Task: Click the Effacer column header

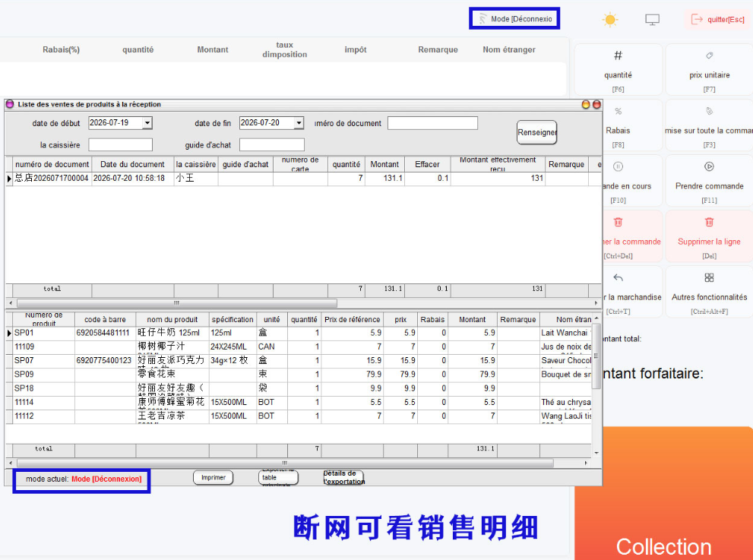Action: pyautogui.click(x=427, y=164)
